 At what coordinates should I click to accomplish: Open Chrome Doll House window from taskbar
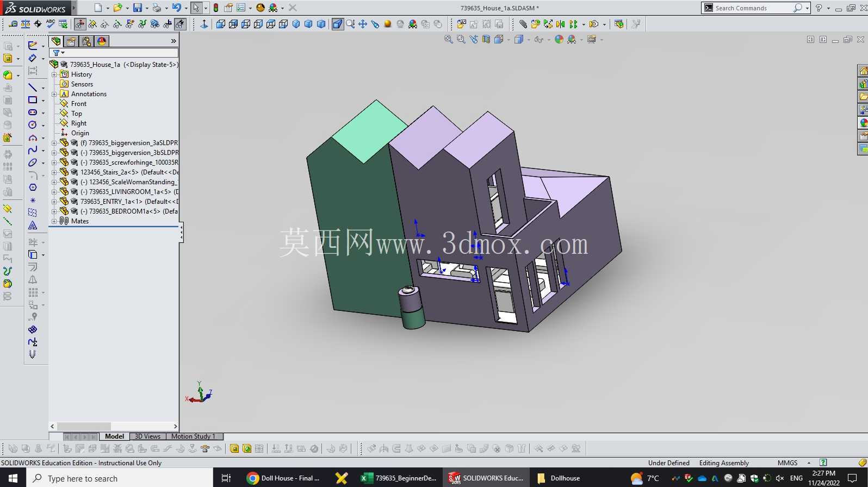pyautogui.click(x=283, y=478)
